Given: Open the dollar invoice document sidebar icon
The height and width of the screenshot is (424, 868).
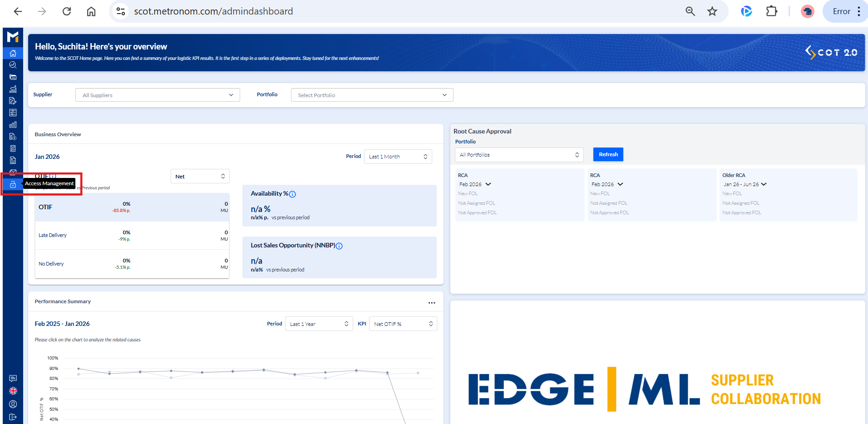Looking at the screenshot, I should click(13, 160).
